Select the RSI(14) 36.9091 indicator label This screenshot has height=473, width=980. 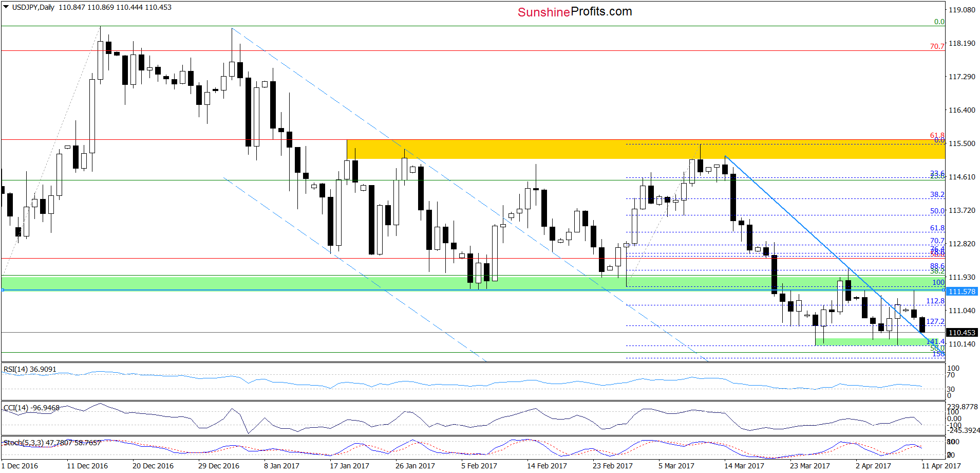[30, 369]
